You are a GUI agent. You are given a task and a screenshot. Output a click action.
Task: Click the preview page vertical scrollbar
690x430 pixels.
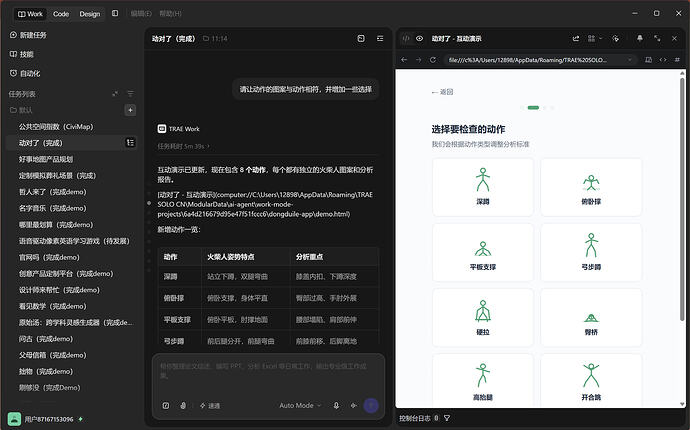[682, 199]
